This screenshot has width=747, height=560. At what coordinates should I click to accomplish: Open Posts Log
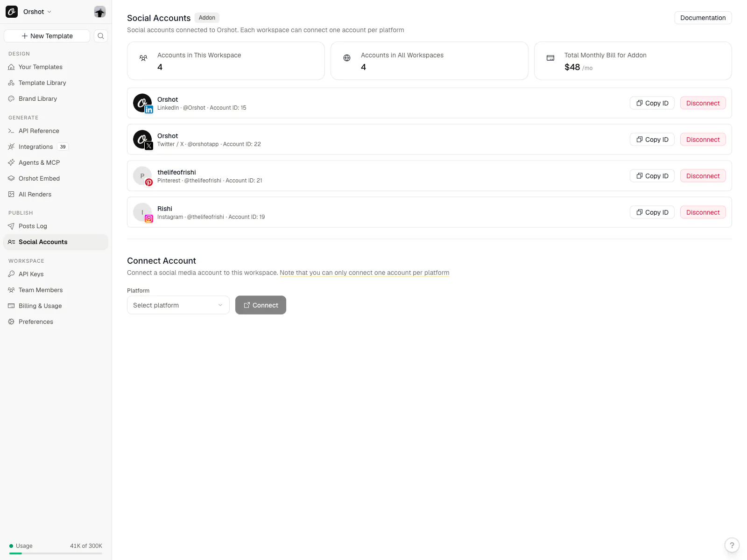(x=56, y=226)
